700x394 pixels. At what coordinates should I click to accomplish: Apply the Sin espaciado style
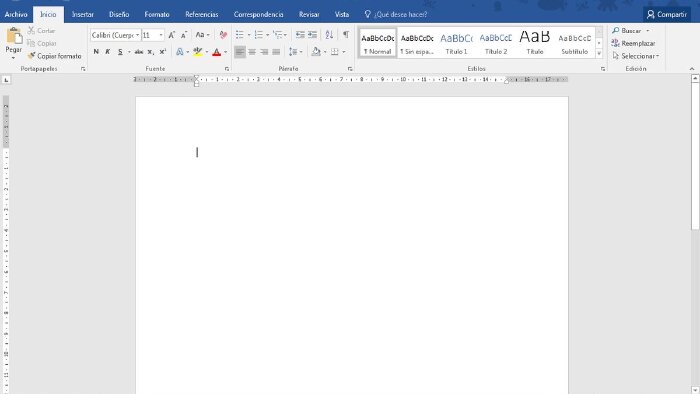[x=417, y=43]
